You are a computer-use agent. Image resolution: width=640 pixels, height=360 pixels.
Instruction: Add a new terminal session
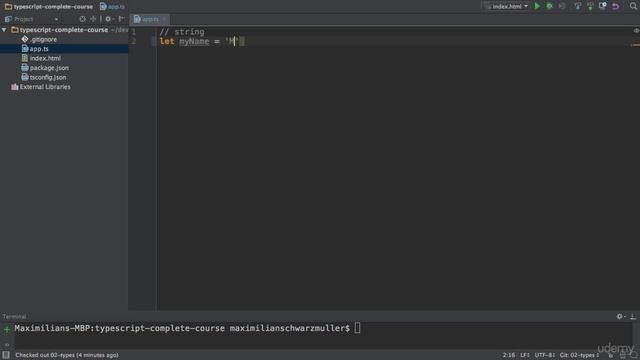point(7,329)
